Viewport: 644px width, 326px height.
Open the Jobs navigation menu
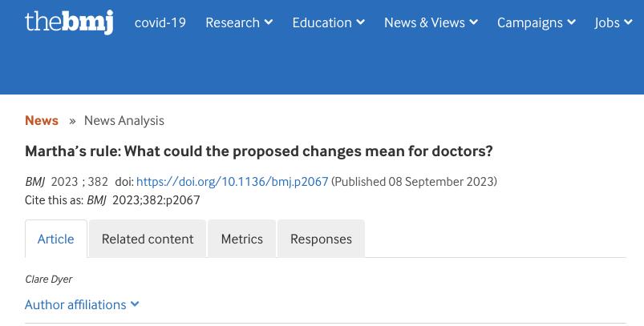pyautogui.click(x=607, y=22)
